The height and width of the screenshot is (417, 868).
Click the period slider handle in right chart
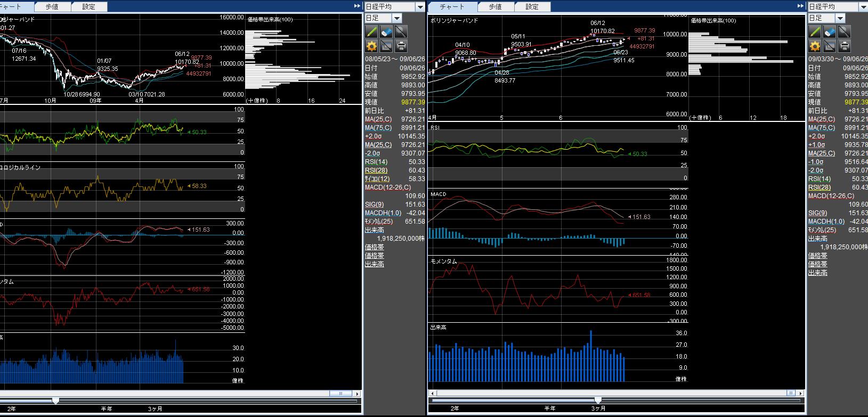pyautogui.click(x=598, y=400)
